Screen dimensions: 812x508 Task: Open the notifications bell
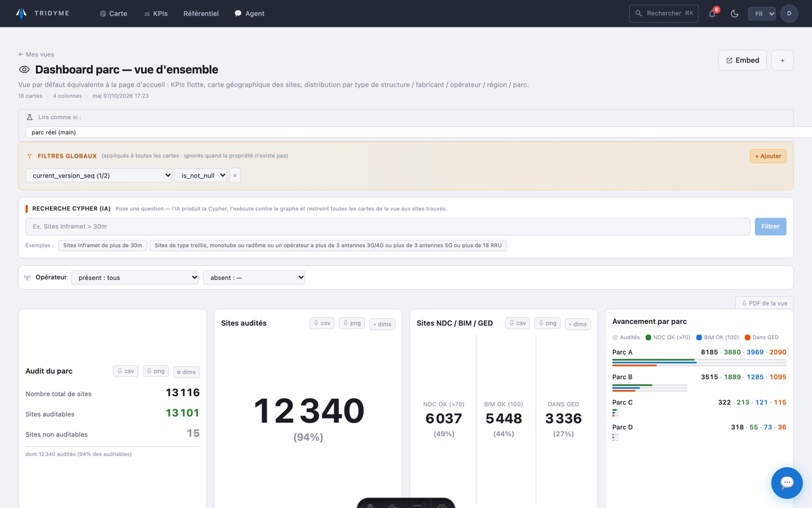pyautogui.click(x=712, y=13)
